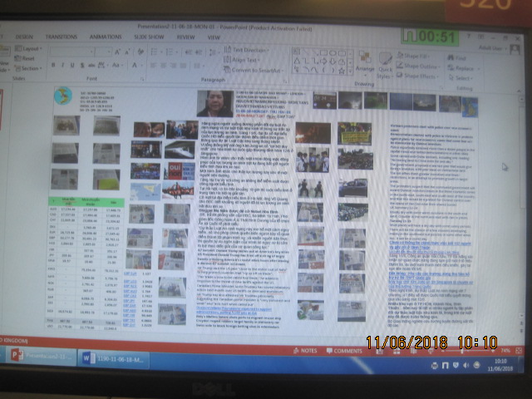The image size is (532, 399).
Task: Open Shape Effects dropdown
Action: 417,76
